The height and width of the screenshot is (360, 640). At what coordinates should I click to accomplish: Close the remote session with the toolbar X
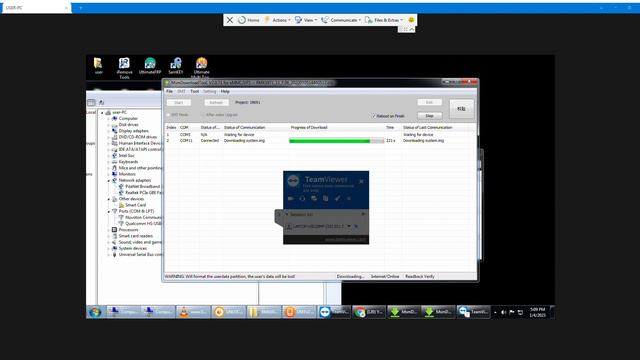230,20
